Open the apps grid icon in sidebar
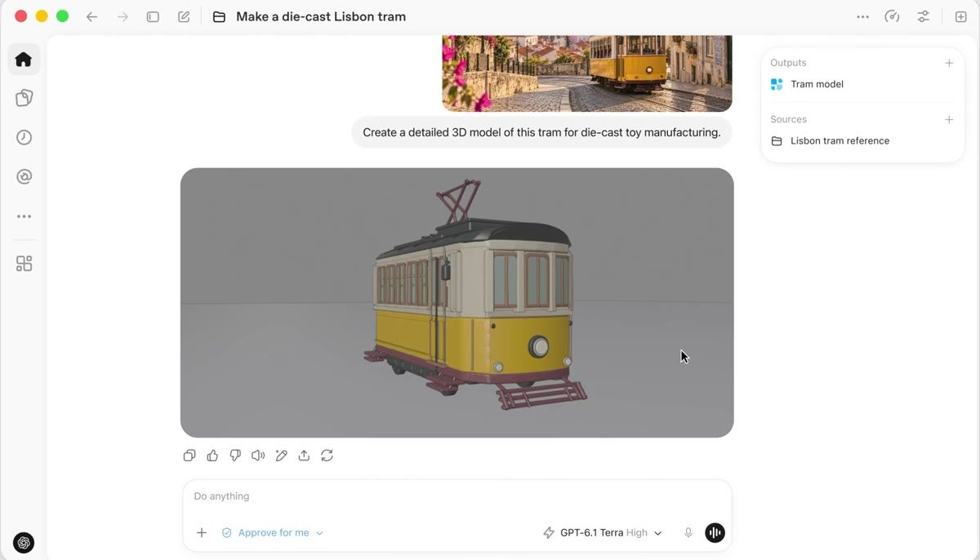 click(x=24, y=264)
